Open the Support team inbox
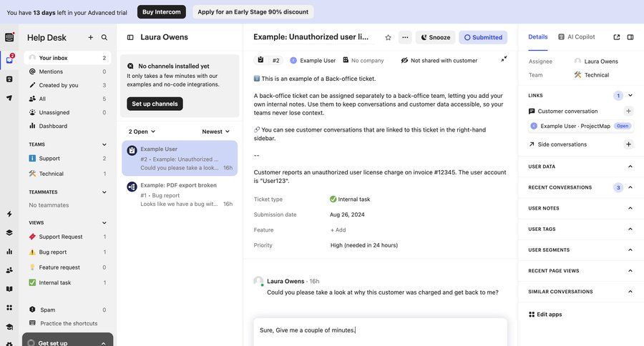 coord(67,159)
